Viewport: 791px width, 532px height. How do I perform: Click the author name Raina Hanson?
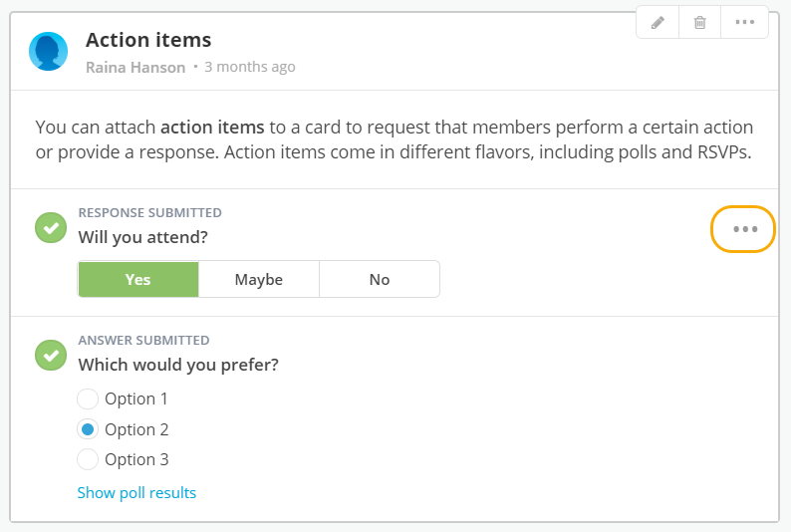tap(135, 68)
